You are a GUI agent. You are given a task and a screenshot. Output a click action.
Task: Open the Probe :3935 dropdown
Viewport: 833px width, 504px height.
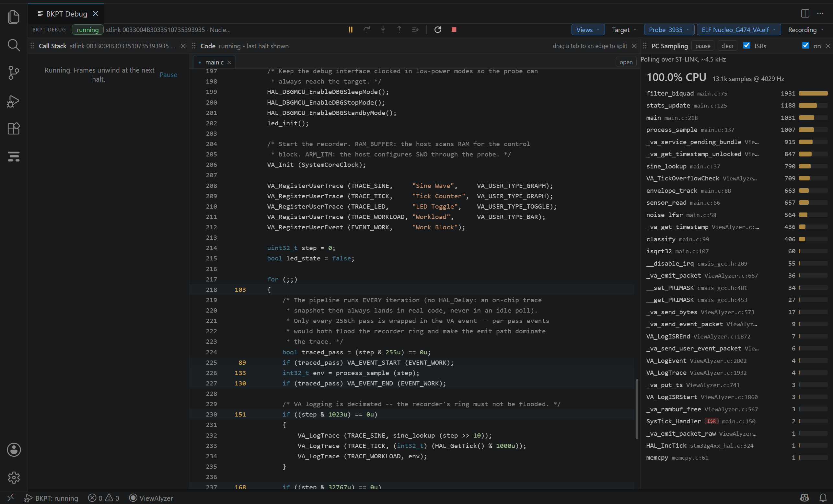click(x=669, y=30)
